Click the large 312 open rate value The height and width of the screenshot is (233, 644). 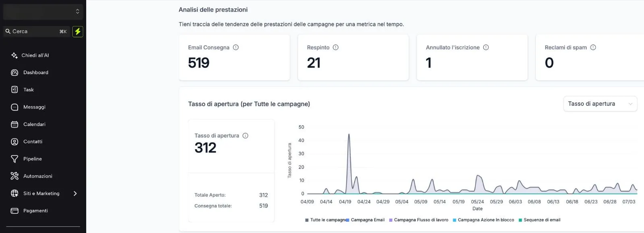[205, 148]
